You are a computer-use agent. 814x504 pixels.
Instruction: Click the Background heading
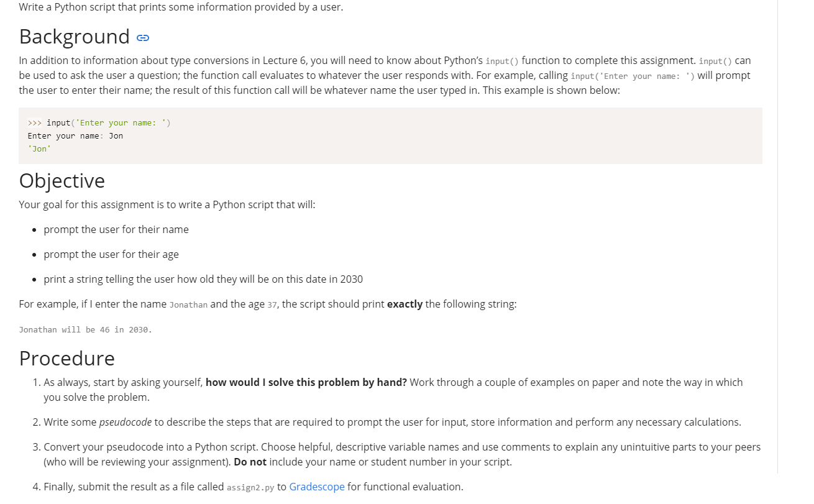coord(75,37)
